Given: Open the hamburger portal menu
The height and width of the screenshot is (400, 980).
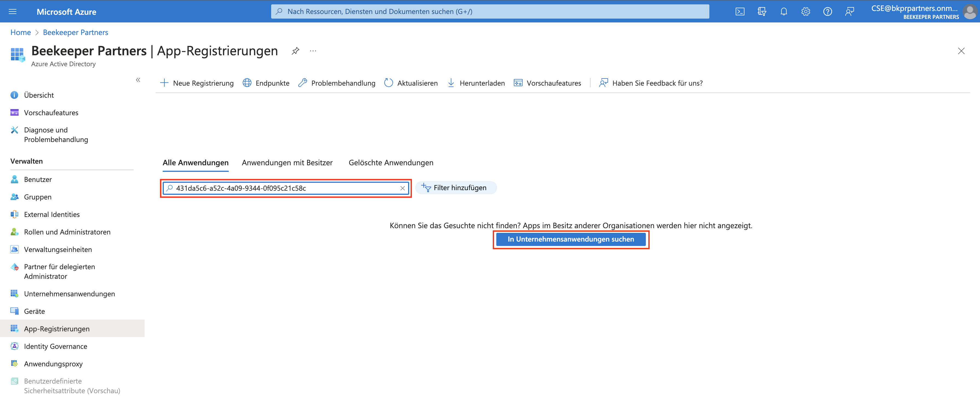Looking at the screenshot, I should coord(13,11).
